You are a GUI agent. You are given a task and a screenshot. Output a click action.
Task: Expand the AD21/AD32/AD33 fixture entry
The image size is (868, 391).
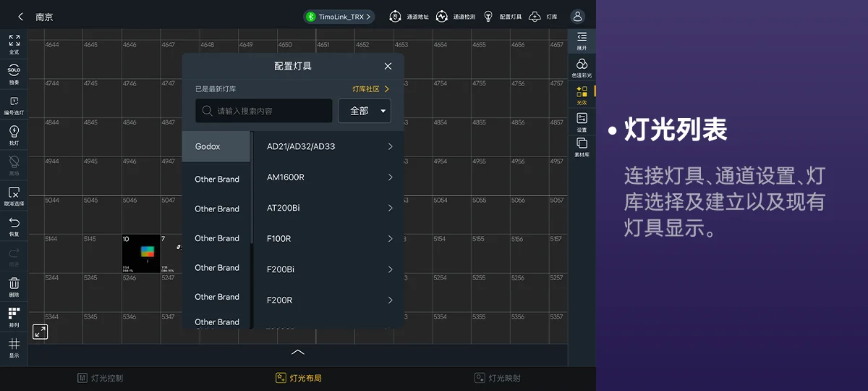[329, 146]
